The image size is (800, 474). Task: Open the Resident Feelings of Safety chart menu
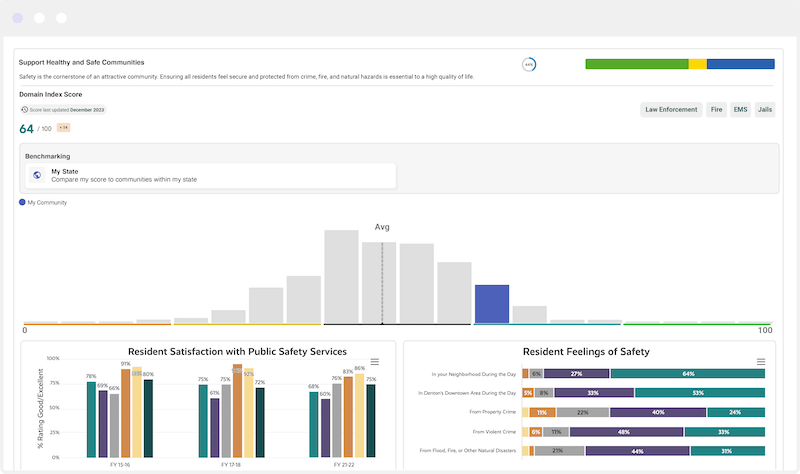tap(761, 362)
